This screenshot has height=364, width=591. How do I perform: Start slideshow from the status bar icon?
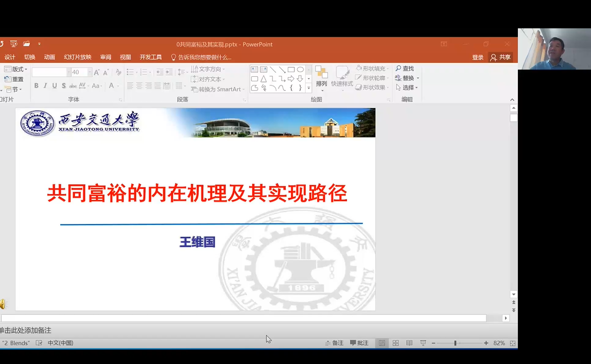point(423,343)
